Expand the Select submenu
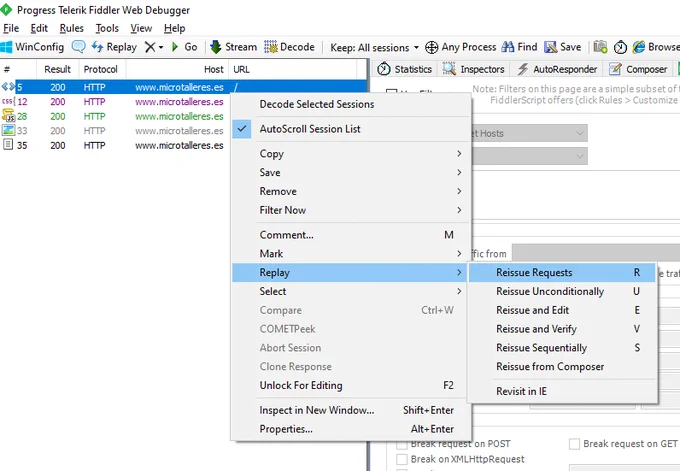This screenshot has height=471, width=680. [x=350, y=291]
